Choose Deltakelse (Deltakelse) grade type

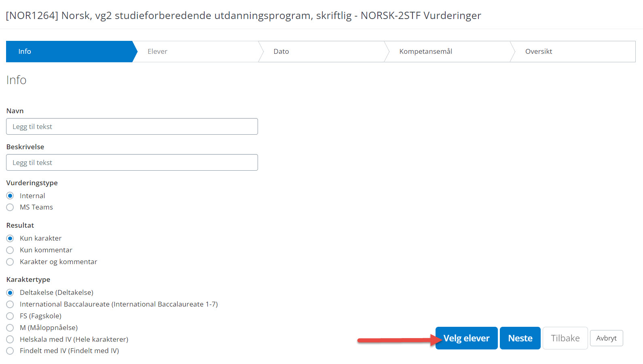click(10, 293)
